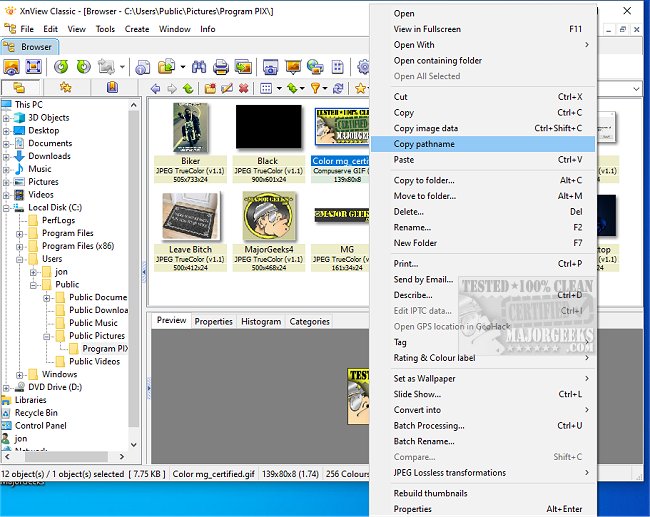Expand the Program Files tree node
The image size is (650, 517).
tap(21, 233)
